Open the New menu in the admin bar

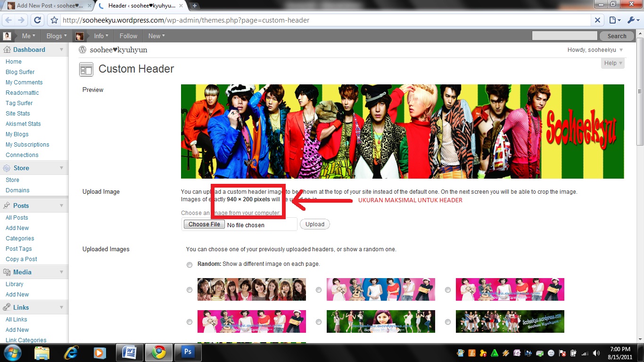[157, 36]
